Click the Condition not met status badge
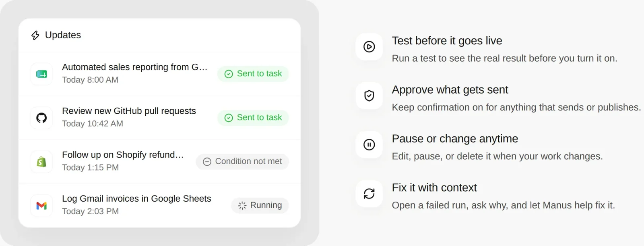The height and width of the screenshot is (246, 644). pyautogui.click(x=242, y=162)
